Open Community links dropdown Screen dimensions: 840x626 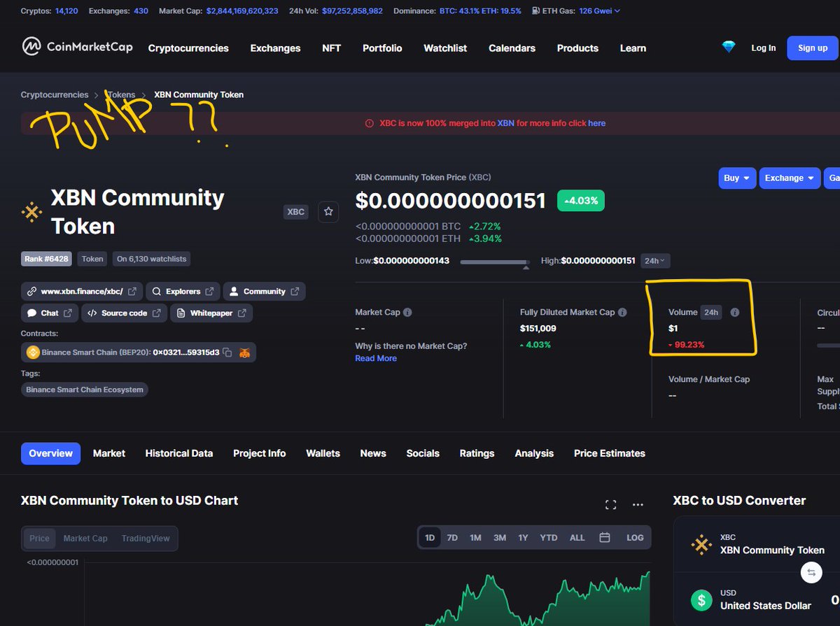pos(264,292)
